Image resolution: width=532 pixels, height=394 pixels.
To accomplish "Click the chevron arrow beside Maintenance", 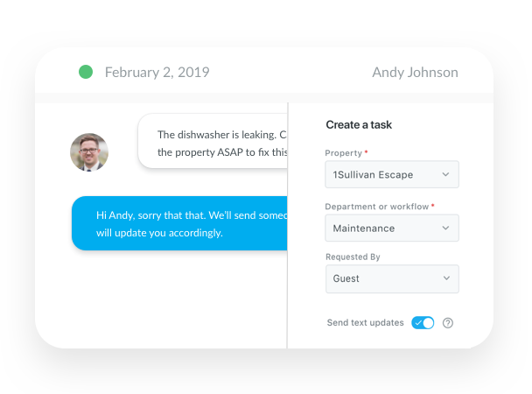I will click(x=445, y=229).
